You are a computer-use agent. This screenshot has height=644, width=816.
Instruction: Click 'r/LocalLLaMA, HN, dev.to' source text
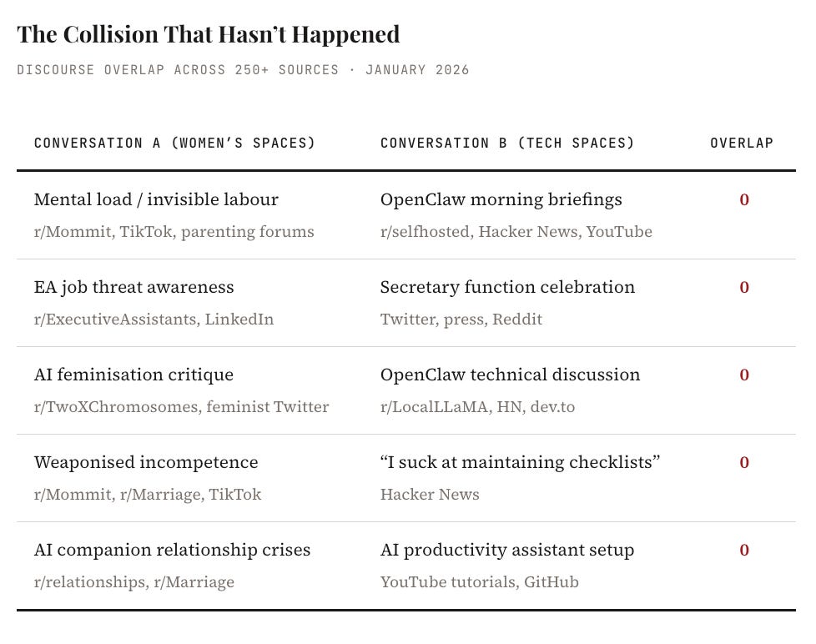pyautogui.click(x=478, y=407)
